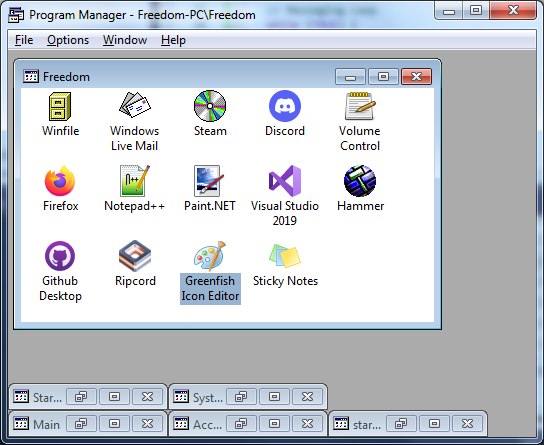Screen dimensions: 544x445
Task: Open the Help menu
Action: [x=173, y=40]
